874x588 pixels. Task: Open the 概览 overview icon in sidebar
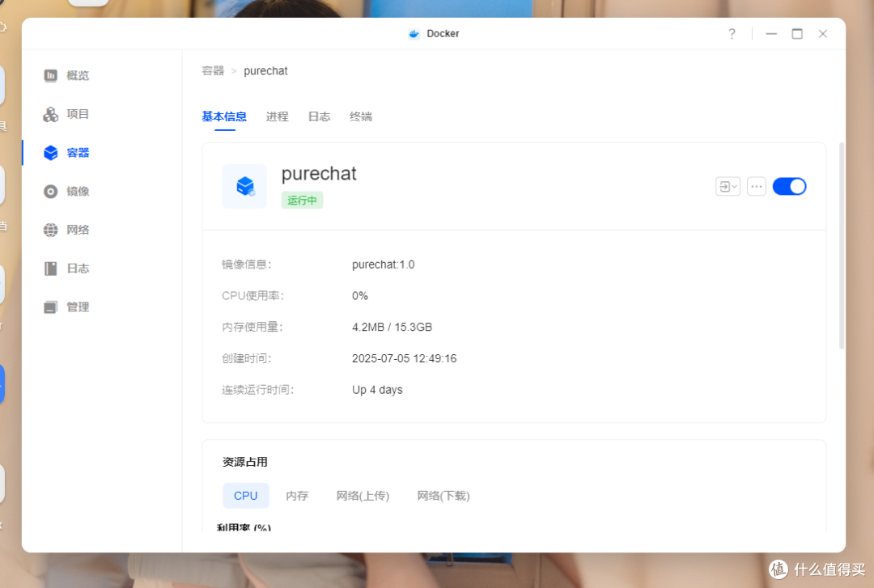[x=50, y=75]
